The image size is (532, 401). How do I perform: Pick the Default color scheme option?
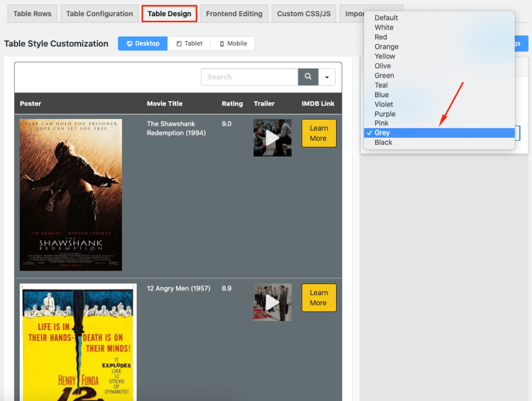(386, 18)
